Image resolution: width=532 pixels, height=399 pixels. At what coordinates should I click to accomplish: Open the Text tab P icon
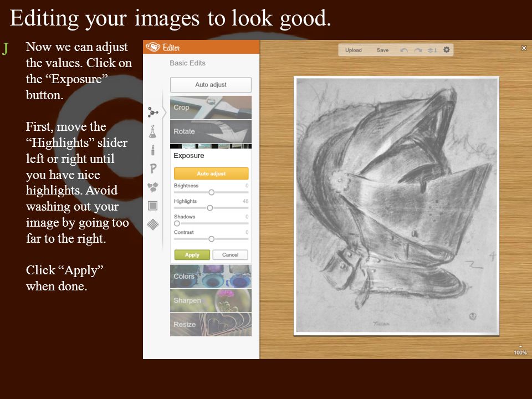pyautogui.click(x=153, y=168)
